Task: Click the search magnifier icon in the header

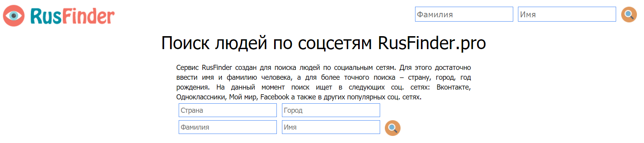Action: coord(629,15)
